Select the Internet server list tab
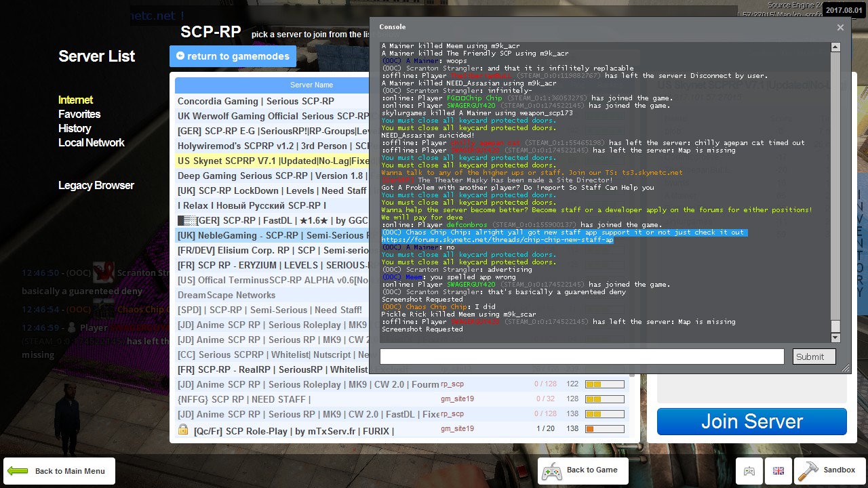 click(76, 100)
